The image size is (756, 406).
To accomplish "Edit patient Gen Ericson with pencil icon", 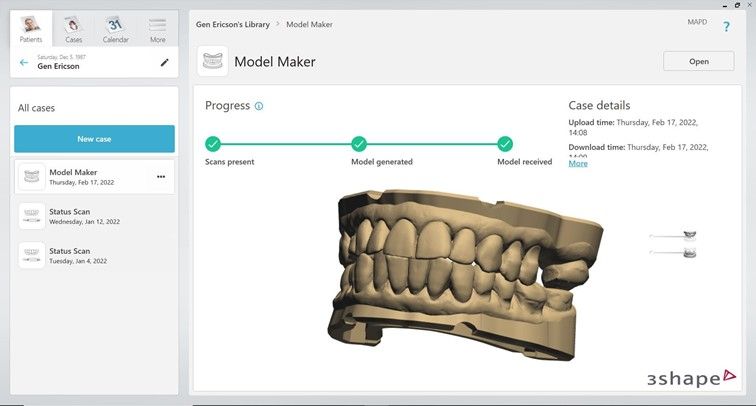I will pyautogui.click(x=165, y=63).
